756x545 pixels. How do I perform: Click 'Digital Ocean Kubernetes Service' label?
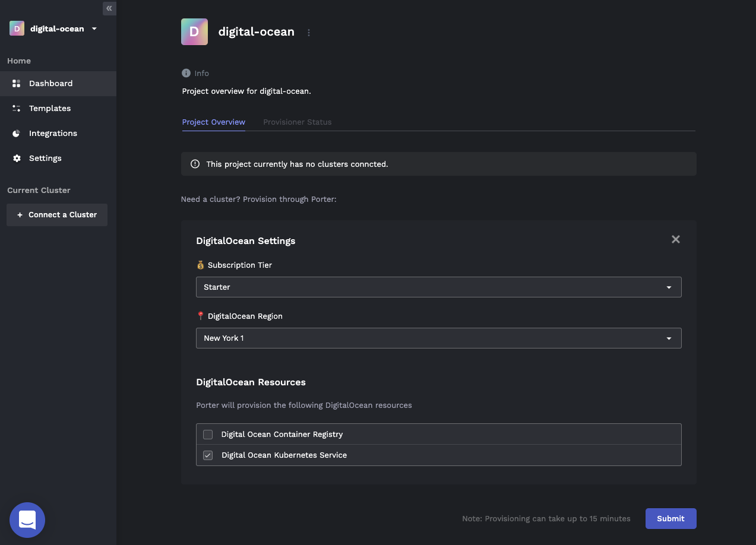[x=284, y=455]
